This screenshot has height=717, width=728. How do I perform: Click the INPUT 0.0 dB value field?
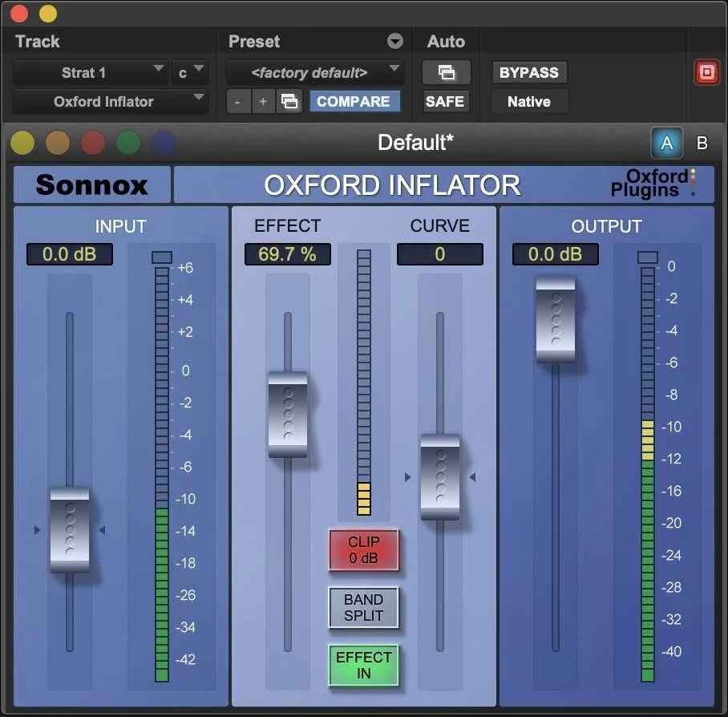70,254
